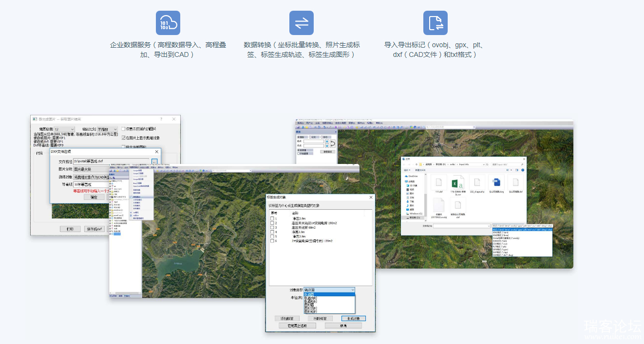Choose the Ovital ovobj format option
644x344 pixels.
522,238
